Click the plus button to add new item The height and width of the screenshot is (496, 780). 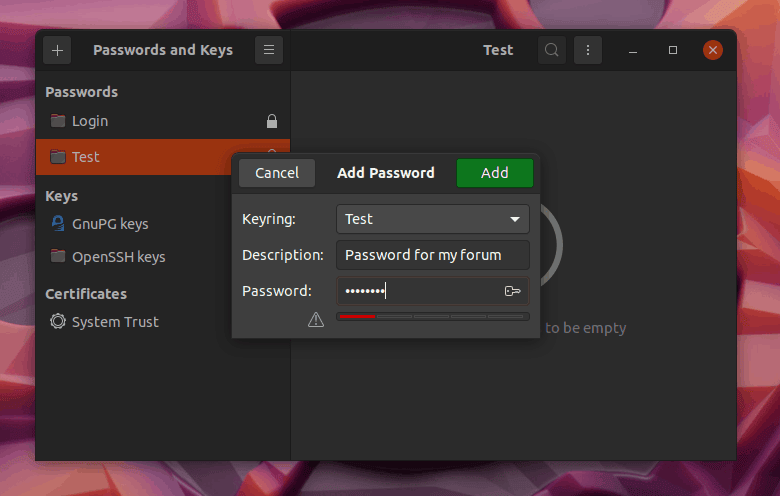pos(57,50)
